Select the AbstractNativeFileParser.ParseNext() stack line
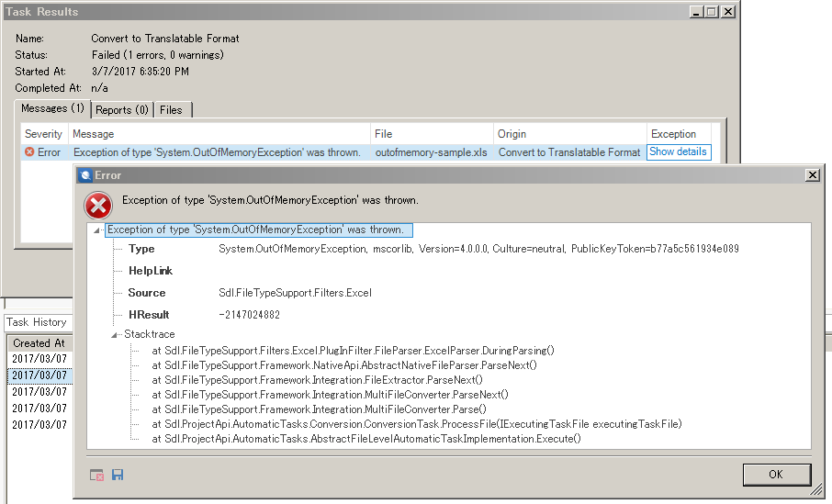 [344, 365]
